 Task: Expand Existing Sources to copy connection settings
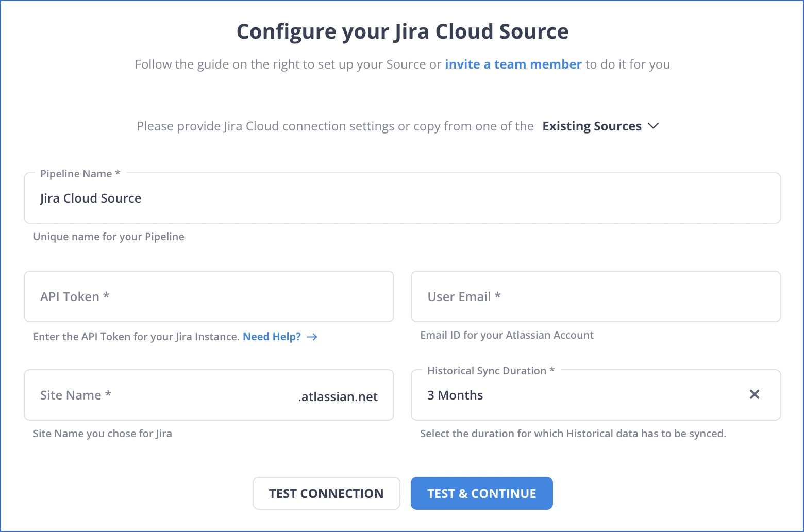point(592,126)
